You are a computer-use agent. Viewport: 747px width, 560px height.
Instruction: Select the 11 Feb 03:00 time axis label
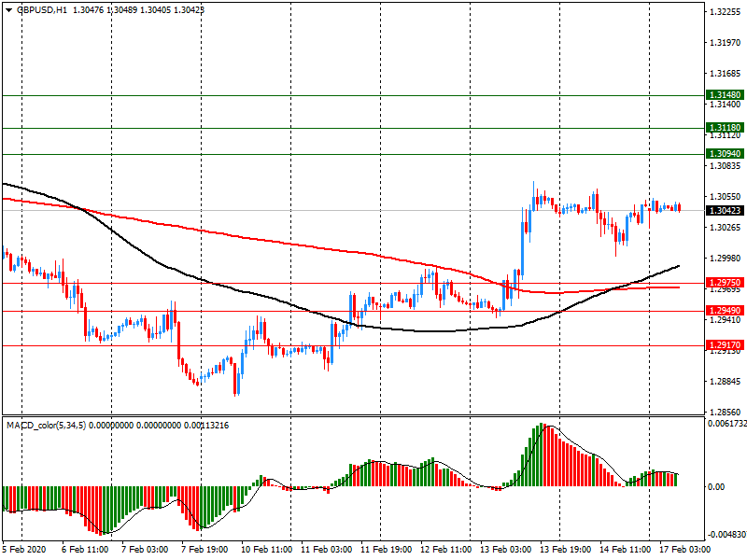[x=326, y=550]
